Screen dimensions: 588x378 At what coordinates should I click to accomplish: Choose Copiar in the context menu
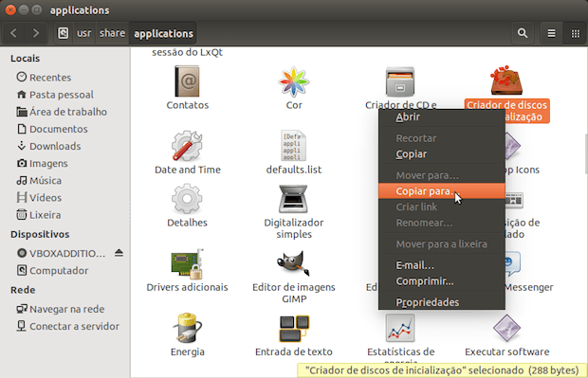pyautogui.click(x=442, y=154)
